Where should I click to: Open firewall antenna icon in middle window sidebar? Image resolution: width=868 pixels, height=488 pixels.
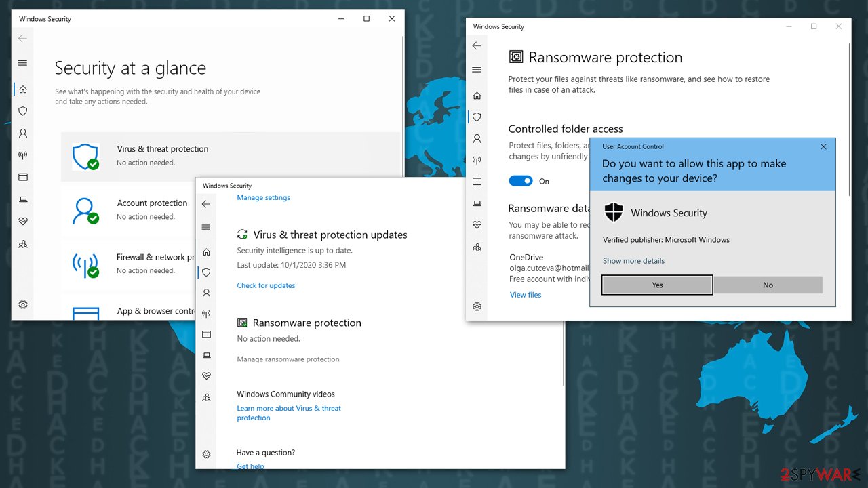tap(206, 314)
